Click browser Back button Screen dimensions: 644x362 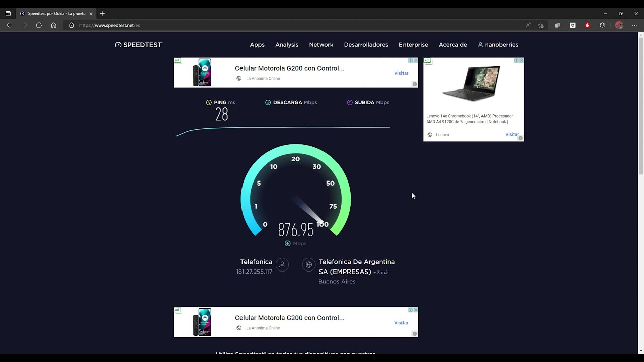[9, 25]
